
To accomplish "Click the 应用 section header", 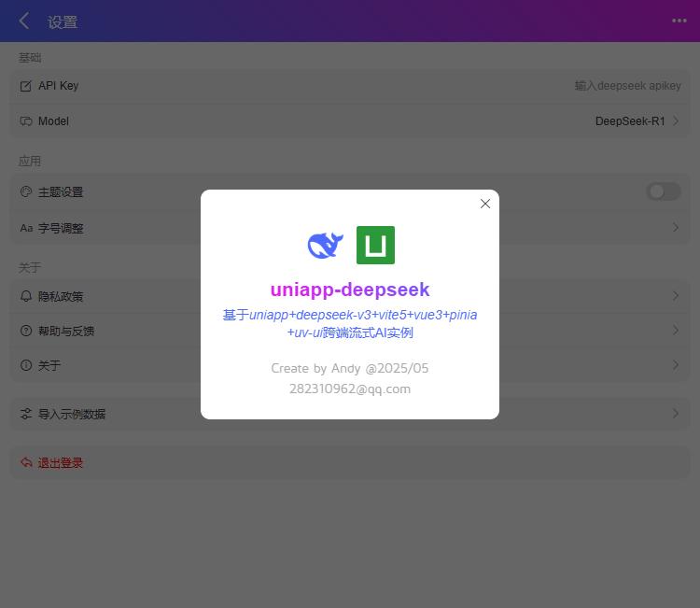I will (x=30, y=162).
